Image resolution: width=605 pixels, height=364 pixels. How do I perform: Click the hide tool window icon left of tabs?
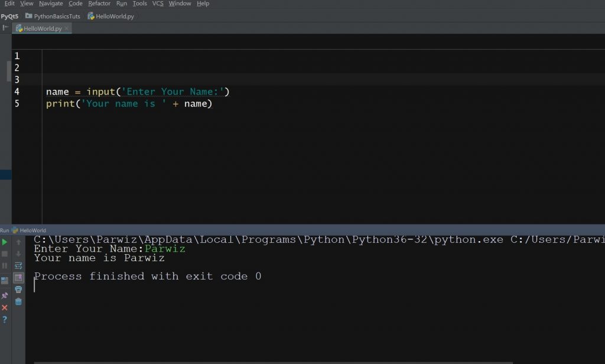[x=5, y=28]
